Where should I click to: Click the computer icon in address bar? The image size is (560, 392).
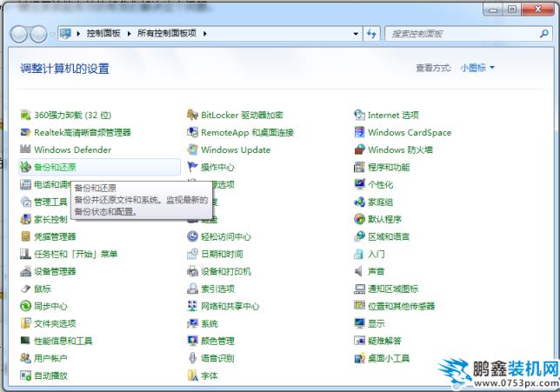point(65,34)
